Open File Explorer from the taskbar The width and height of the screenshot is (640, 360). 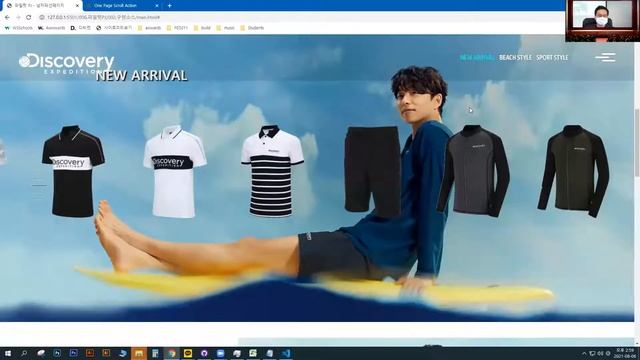pyautogui.click(x=139, y=353)
